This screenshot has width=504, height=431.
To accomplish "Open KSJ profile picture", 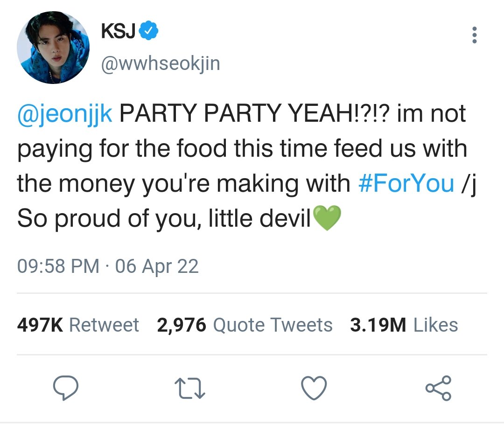I will pyautogui.click(x=53, y=48).
